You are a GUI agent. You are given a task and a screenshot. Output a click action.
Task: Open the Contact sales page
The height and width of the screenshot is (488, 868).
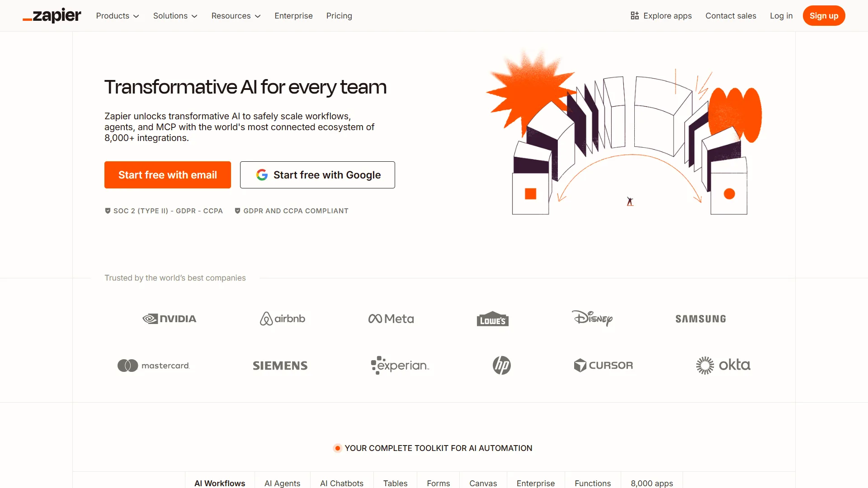[x=731, y=16]
